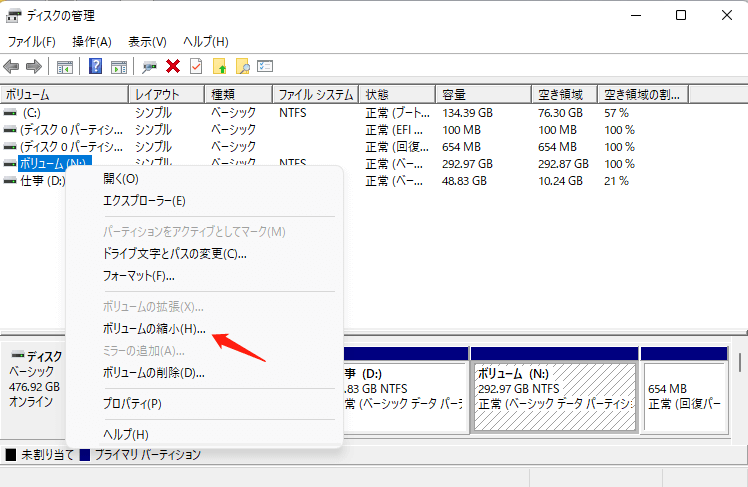Sort by ファイル システム column header
Screen dimensions: 748x487
315,94
